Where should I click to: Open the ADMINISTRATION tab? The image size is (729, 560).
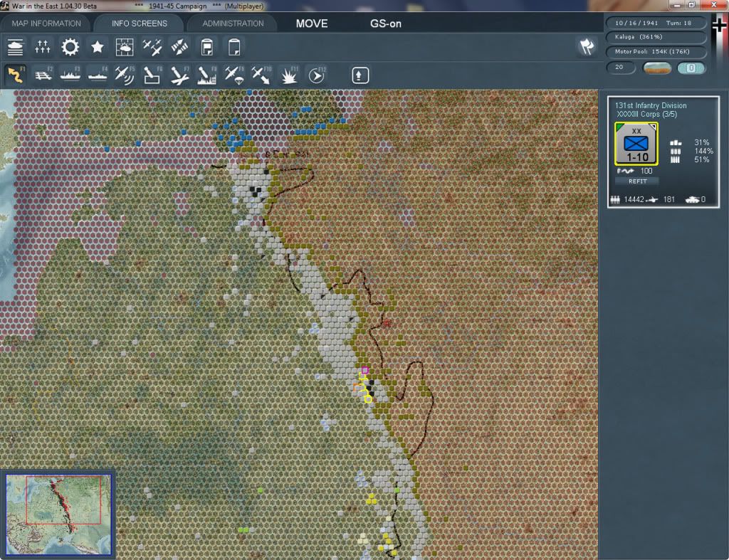click(233, 23)
